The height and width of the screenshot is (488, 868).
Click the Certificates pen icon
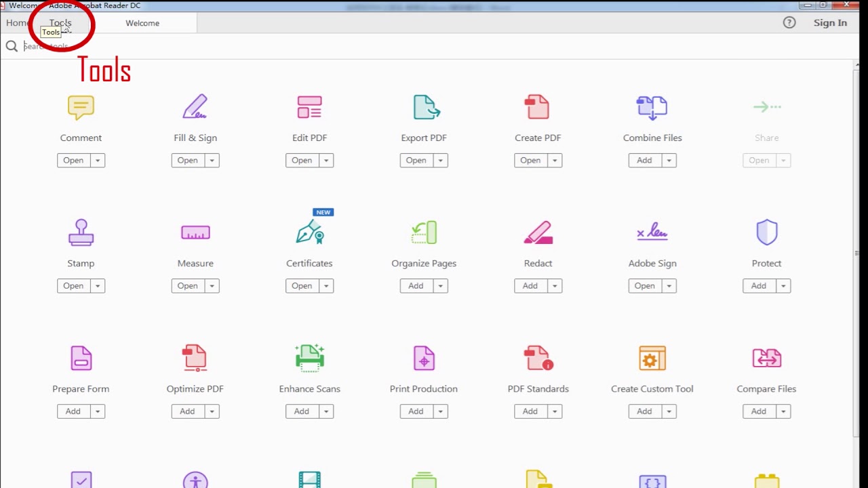(x=310, y=232)
